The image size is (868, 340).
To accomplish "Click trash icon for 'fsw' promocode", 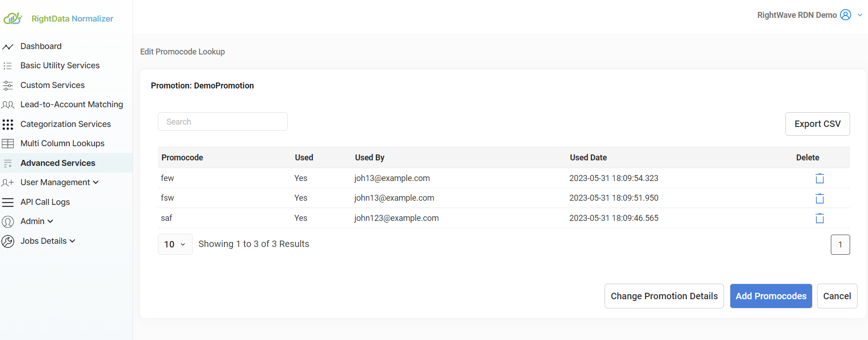I will (x=819, y=198).
